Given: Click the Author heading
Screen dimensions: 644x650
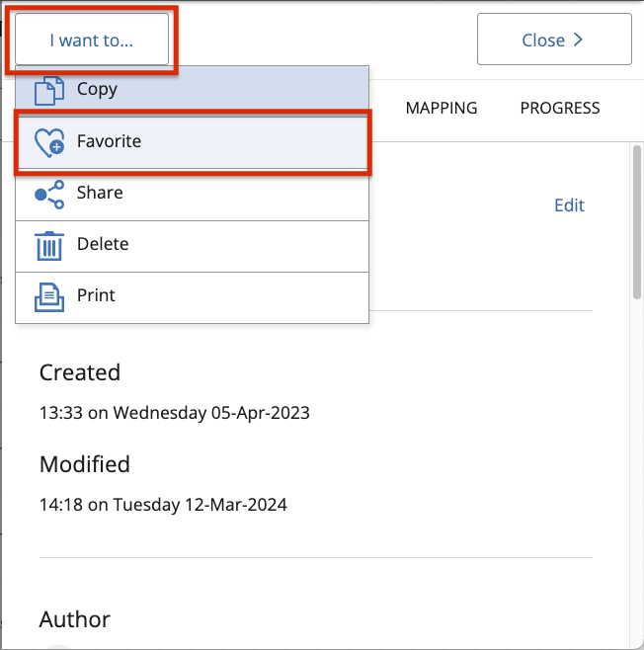Looking at the screenshot, I should pos(75,619).
